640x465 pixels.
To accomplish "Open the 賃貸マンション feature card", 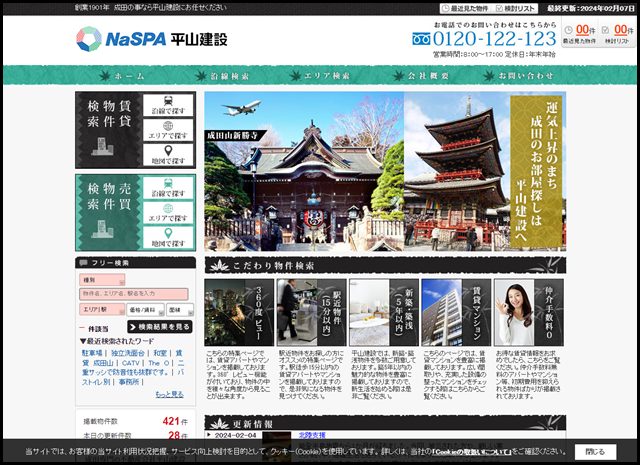I will (x=456, y=312).
